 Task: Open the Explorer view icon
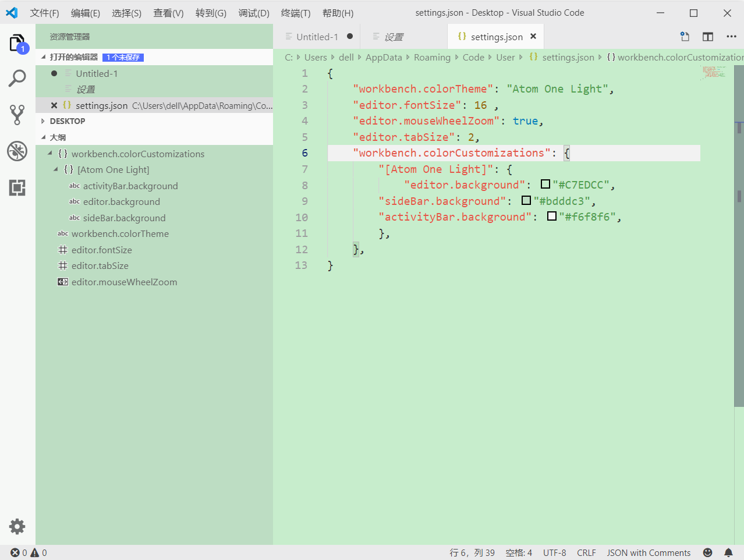(x=17, y=42)
